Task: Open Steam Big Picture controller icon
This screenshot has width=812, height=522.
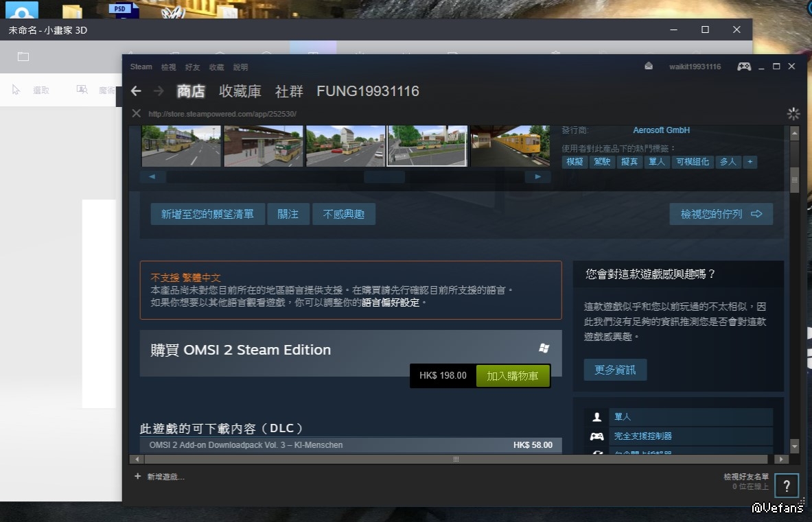Action: pyautogui.click(x=744, y=67)
